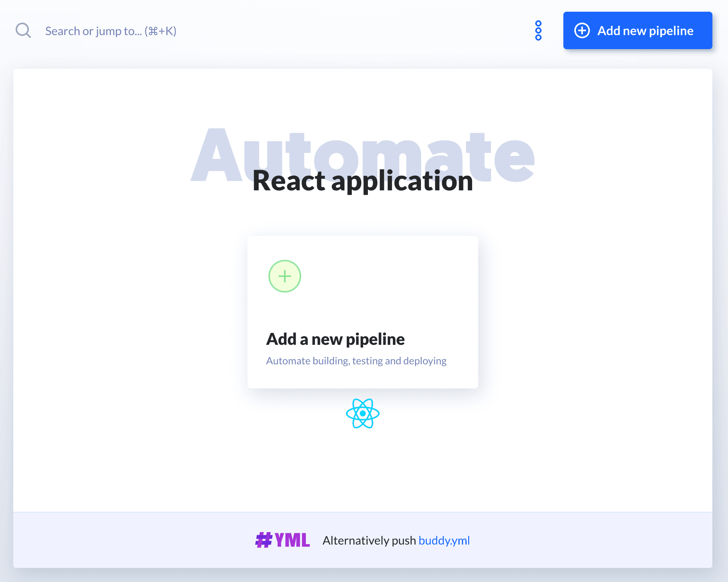This screenshot has width=728, height=582.
Task: Open the buddy.yml link
Action: [444, 541]
